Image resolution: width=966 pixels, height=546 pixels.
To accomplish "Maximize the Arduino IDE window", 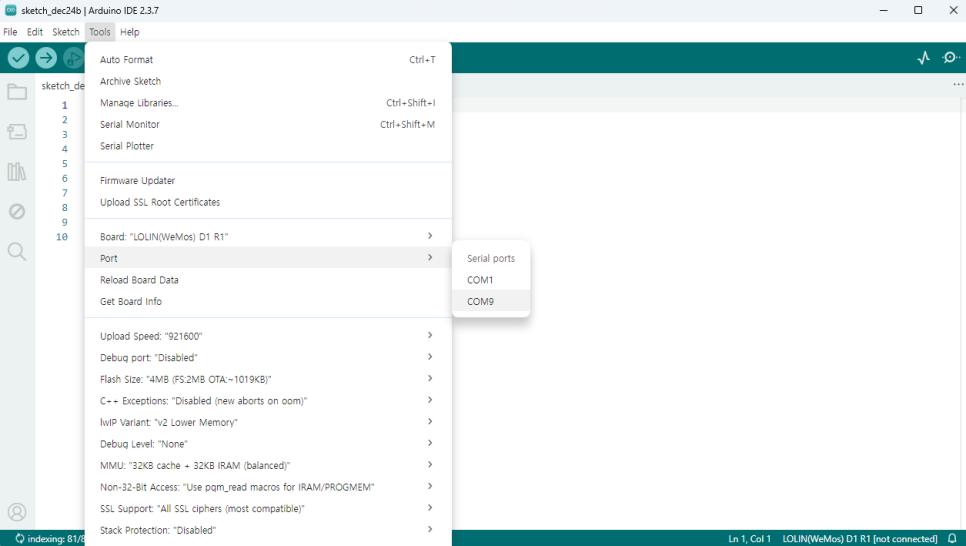I will 918,10.
